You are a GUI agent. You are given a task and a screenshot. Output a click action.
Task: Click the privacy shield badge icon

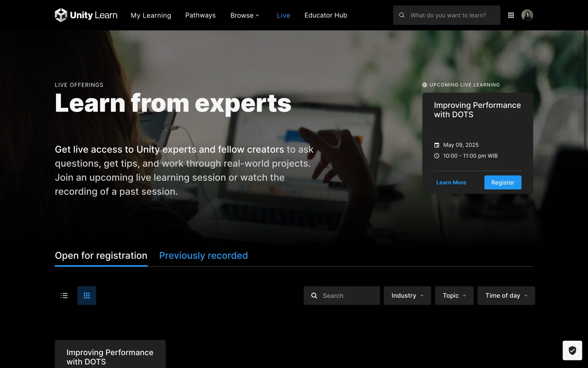[x=572, y=350]
